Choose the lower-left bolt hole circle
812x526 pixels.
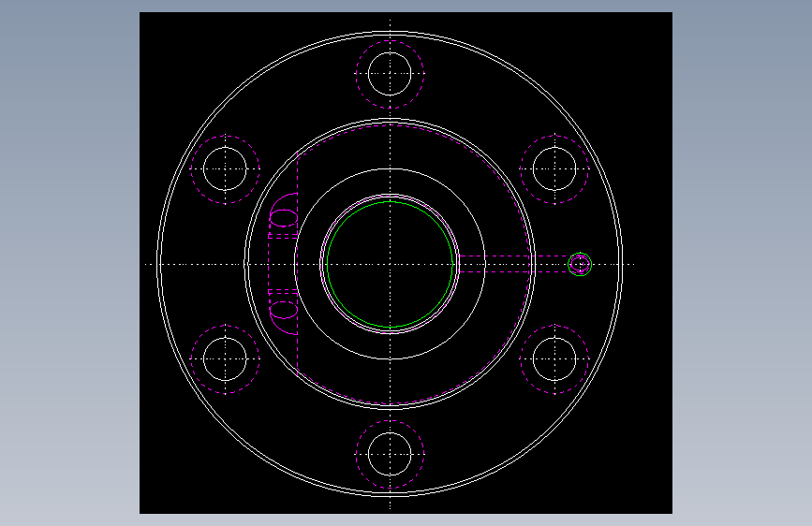point(226,358)
